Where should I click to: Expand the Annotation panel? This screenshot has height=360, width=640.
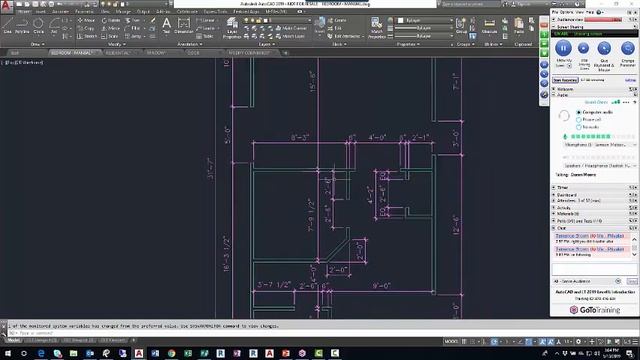pos(190,44)
